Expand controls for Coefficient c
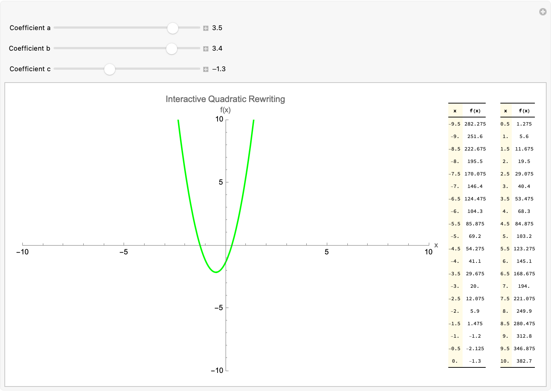Screen dimensions: 551x392 (x=206, y=69)
